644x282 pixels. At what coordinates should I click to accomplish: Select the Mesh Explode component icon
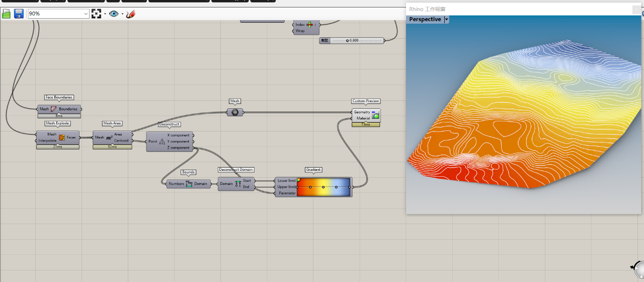pyautogui.click(x=62, y=137)
